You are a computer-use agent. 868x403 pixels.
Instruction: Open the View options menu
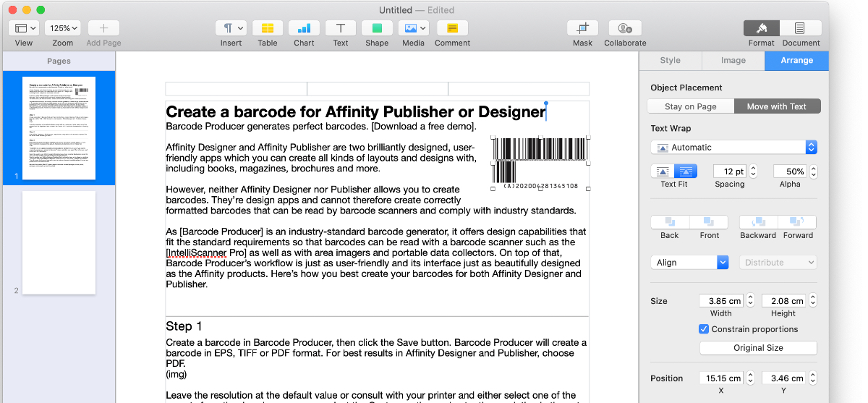(x=24, y=28)
